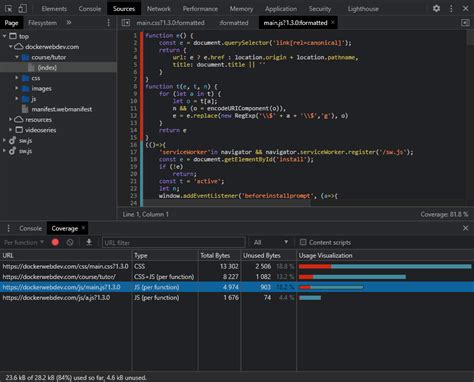The width and height of the screenshot is (474, 382).
Task: Sort by the Usage Visualization column header
Action: click(x=385, y=255)
